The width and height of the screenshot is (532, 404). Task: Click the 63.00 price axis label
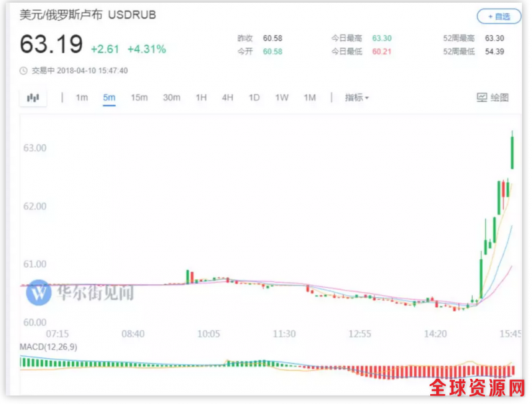(35, 148)
